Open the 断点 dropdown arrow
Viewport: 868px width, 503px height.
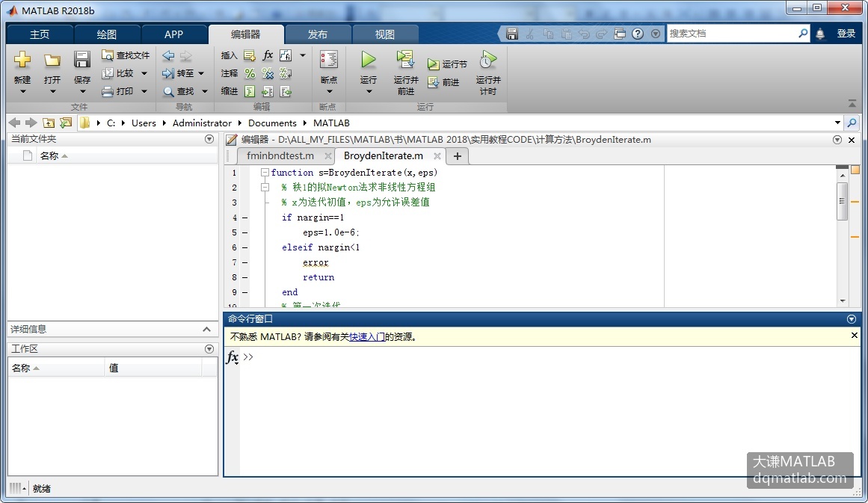[x=329, y=92]
